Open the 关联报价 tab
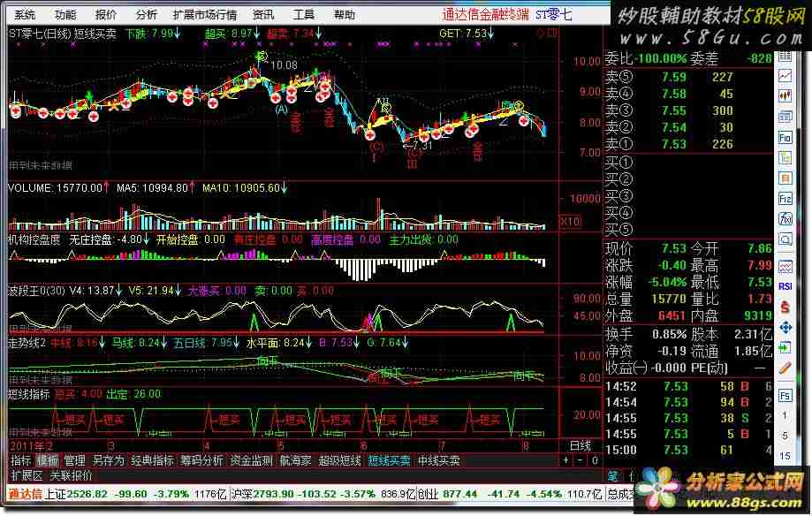Screen dimensions: 812x516 pyautogui.click(x=71, y=475)
